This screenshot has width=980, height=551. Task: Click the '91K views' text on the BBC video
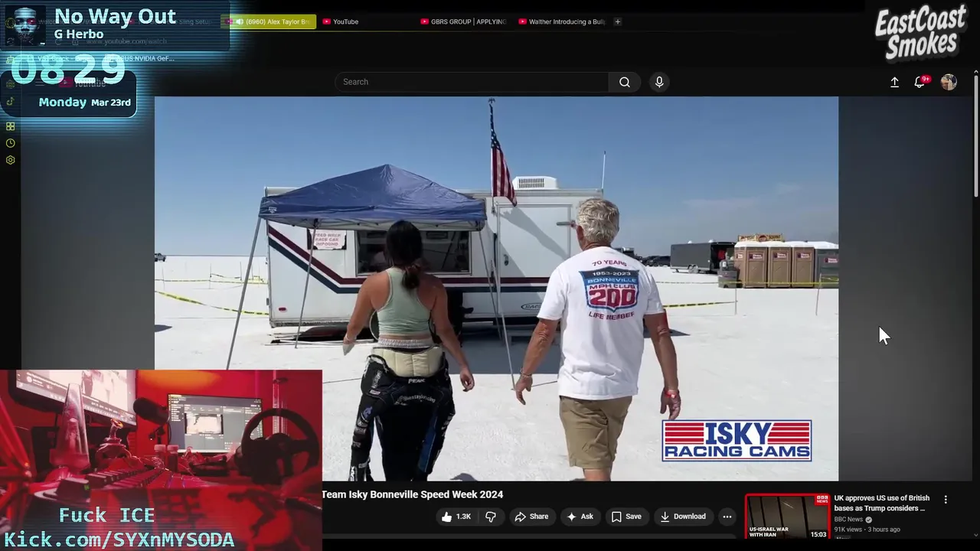(x=849, y=530)
